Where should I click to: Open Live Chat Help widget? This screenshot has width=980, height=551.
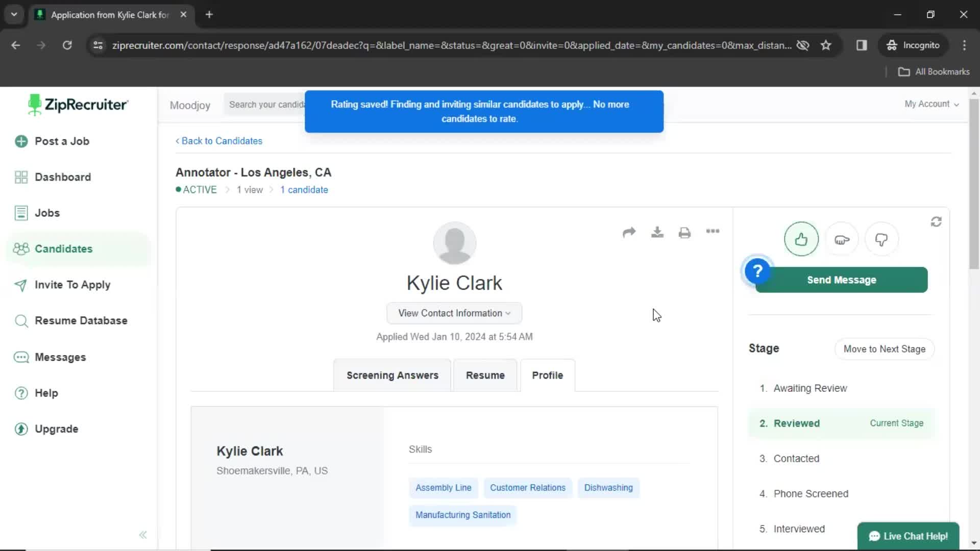click(908, 536)
